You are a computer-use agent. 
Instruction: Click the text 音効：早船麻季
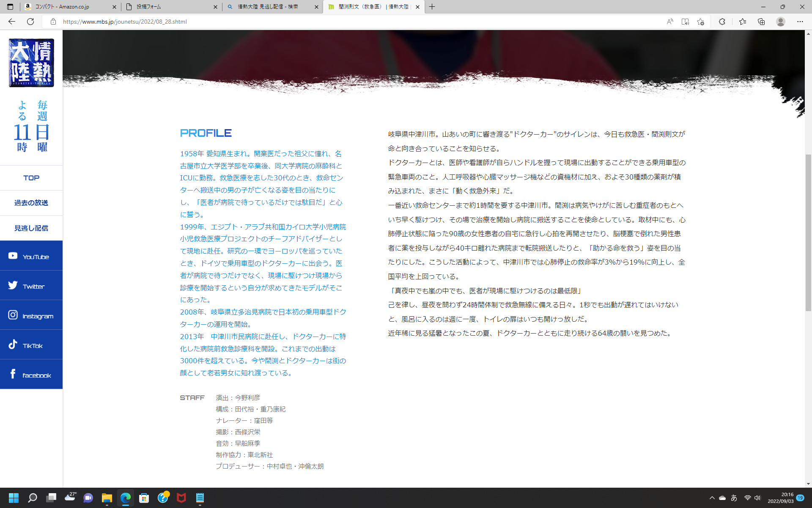pos(238,444)
